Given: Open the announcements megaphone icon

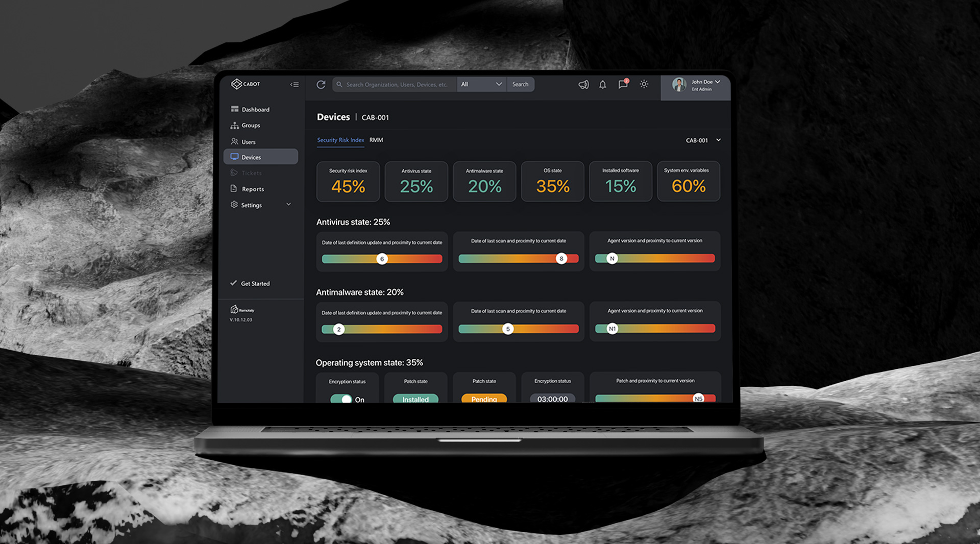Looking at the screenshot, I should [x=583, y=85].
